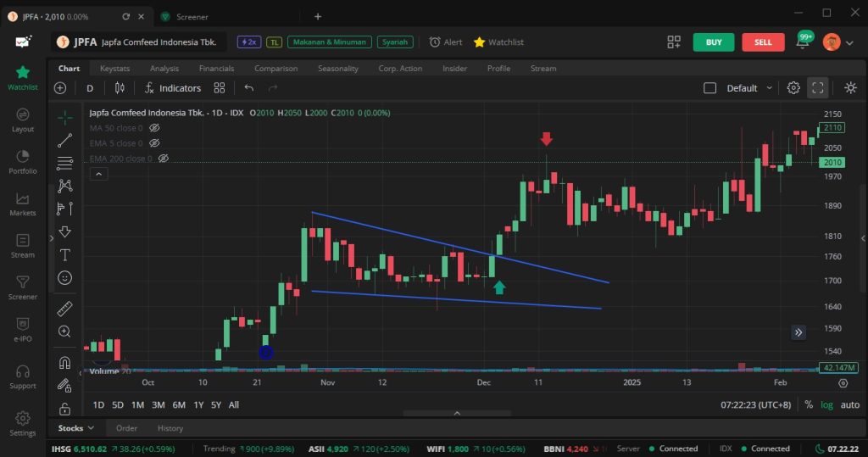Collapse the indicator legend chevron

coord(98,174)
